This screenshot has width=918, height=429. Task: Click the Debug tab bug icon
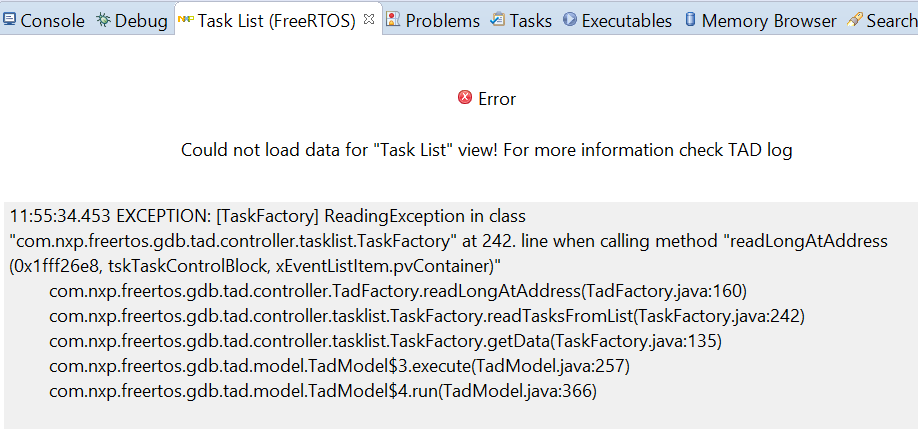(103, 20)
